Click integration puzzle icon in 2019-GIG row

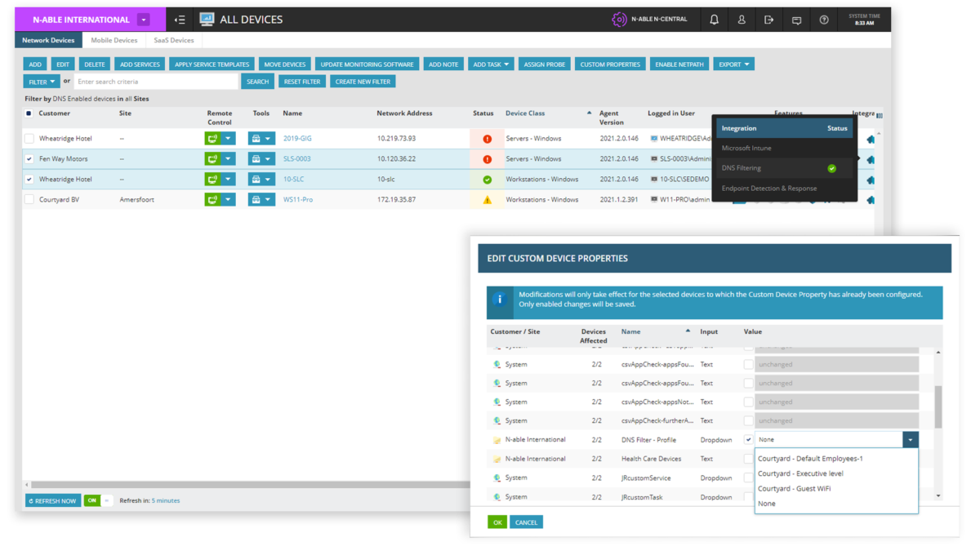pos(871,139)
